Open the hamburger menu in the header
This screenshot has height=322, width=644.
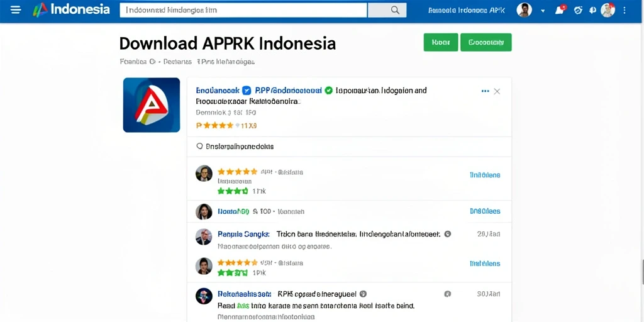tap(16, 9)
